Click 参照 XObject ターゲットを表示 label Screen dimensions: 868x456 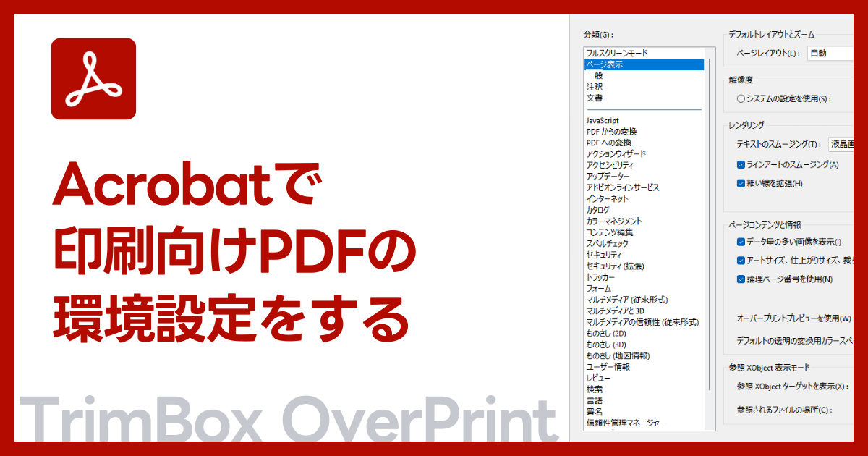[792, 387]
